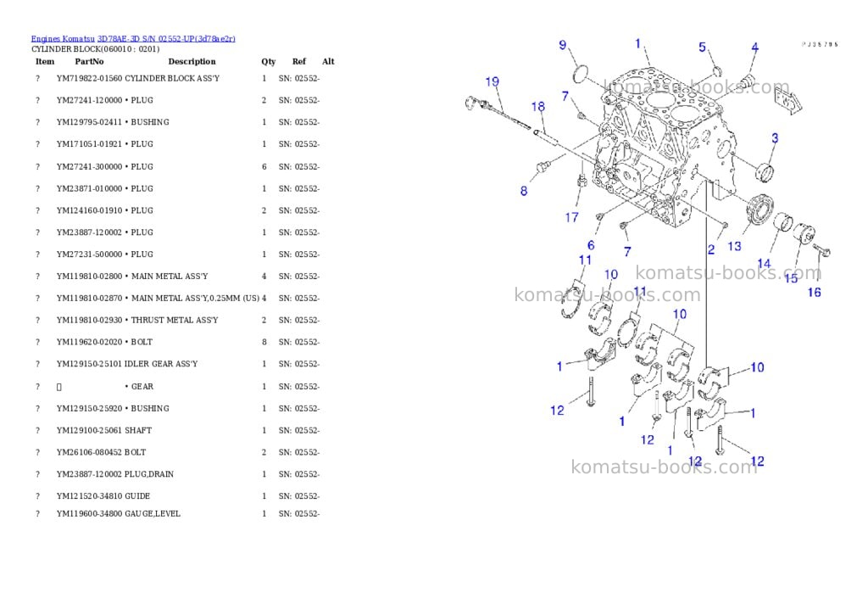Click part number YM27231-500000
This screenshot has height=615, width=868.
89,254
